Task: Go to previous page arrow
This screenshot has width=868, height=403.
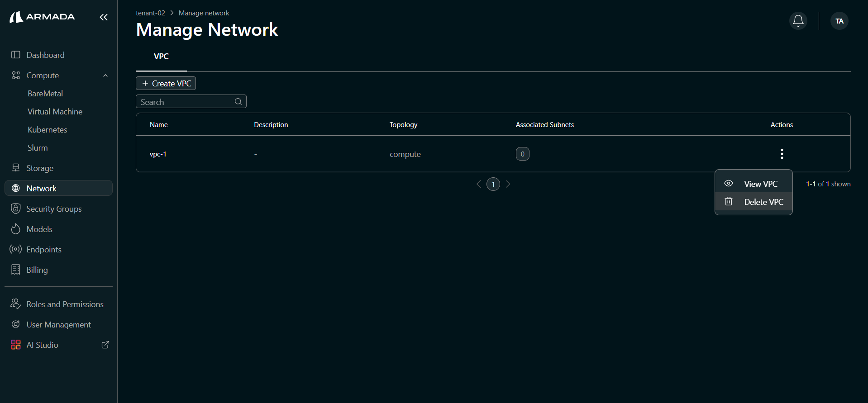Action: pos(479,184)
